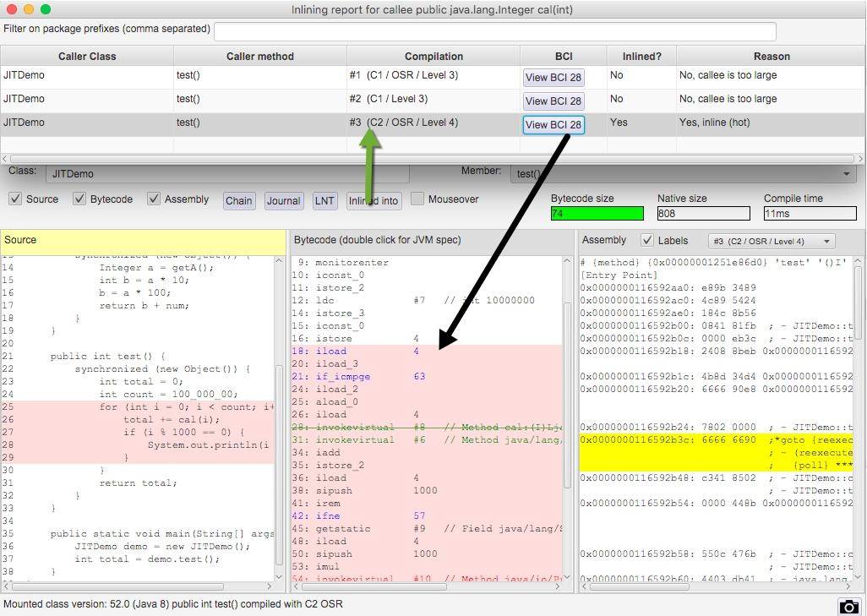Viewport: 867px width, 616px height.
Task: Click the Inlined? column header
Action: 641,57
